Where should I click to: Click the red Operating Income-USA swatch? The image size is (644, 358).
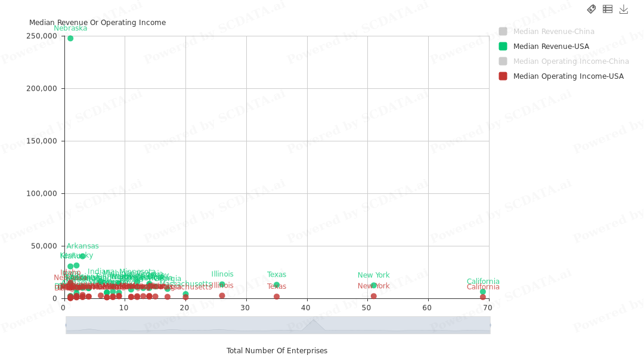pyautogui.click(x=503, y=76)
